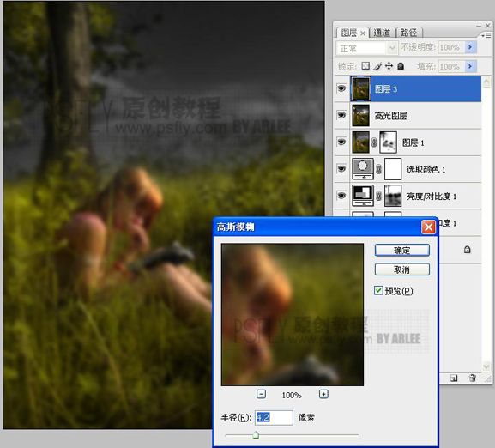The width and height of the screenshot is (495, 448).
Task: Select the 高光图层 thumbnail
Action: click(x=360, y=116)
